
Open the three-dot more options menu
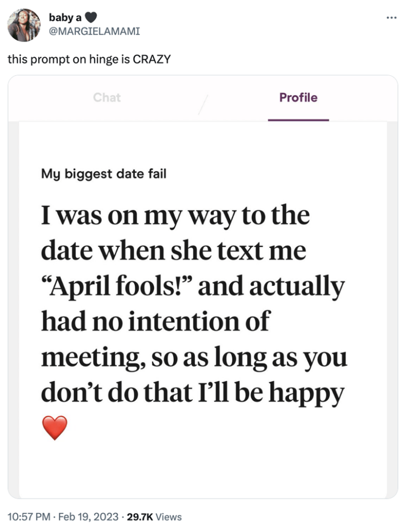[x=393, y=17]
